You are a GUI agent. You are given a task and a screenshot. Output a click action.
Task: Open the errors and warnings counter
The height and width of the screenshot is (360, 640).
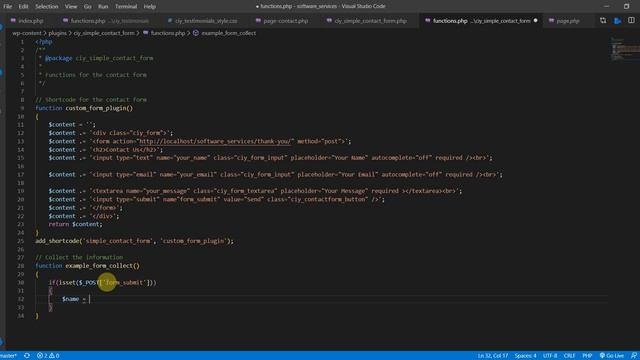(x=48, y=356)
